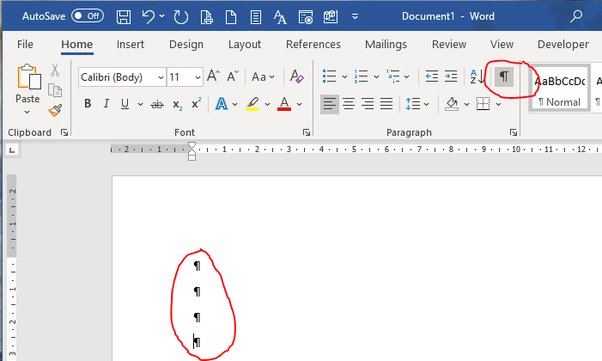Switch to the Developer tab
602x361 pixels.
point(563,44)
